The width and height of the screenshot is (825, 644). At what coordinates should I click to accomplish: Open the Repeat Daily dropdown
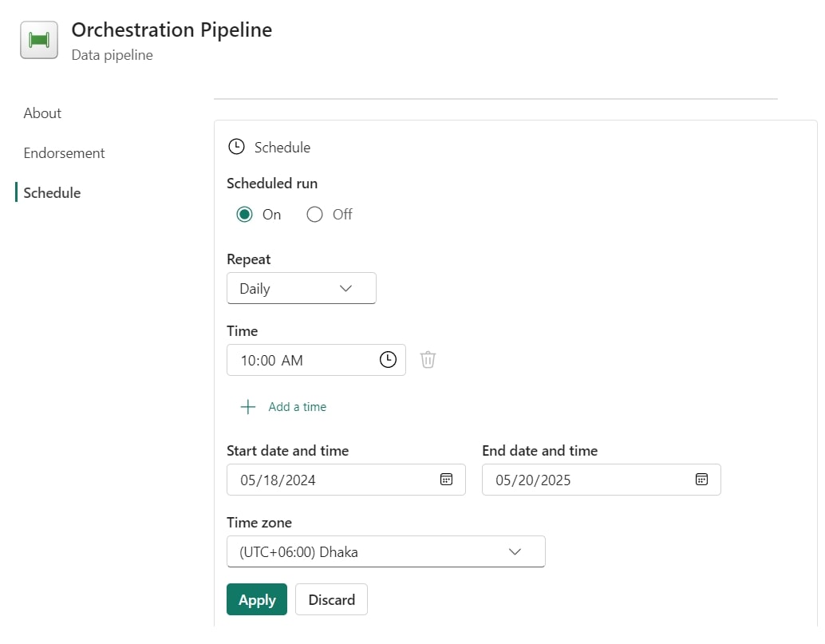pos(301,289)
